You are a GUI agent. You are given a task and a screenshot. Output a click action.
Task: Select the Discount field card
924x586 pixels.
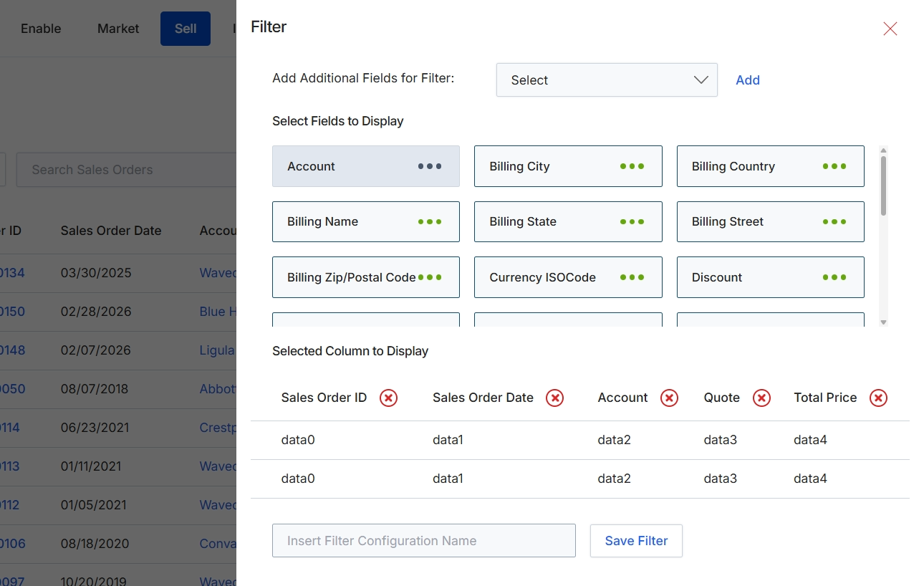click(x=771, y=277)
